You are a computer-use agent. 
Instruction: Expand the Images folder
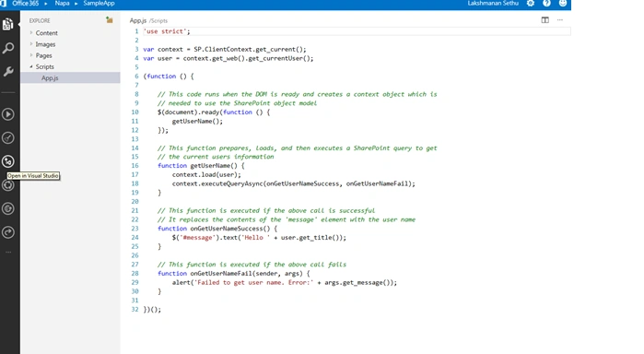(45, 44)
